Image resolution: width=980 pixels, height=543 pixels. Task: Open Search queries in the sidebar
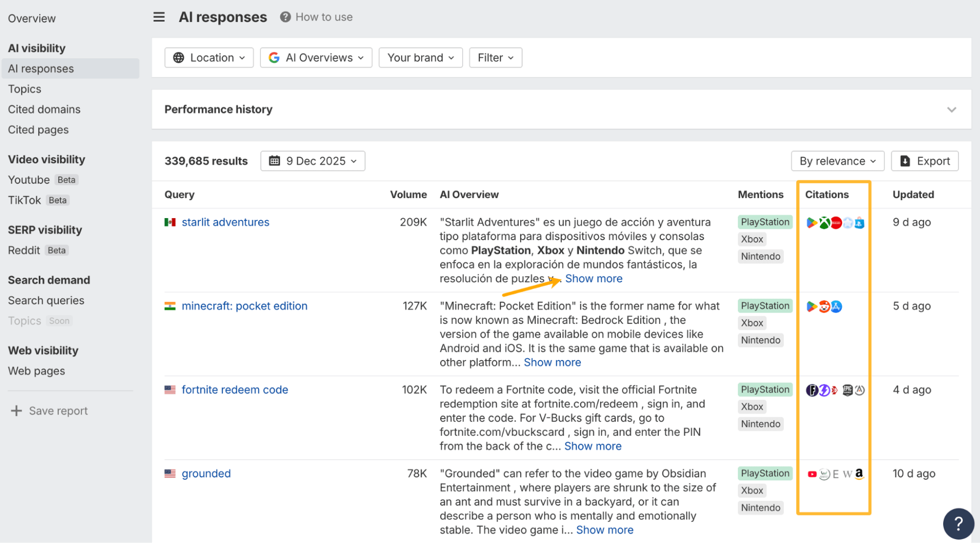[x=46, y=300]
